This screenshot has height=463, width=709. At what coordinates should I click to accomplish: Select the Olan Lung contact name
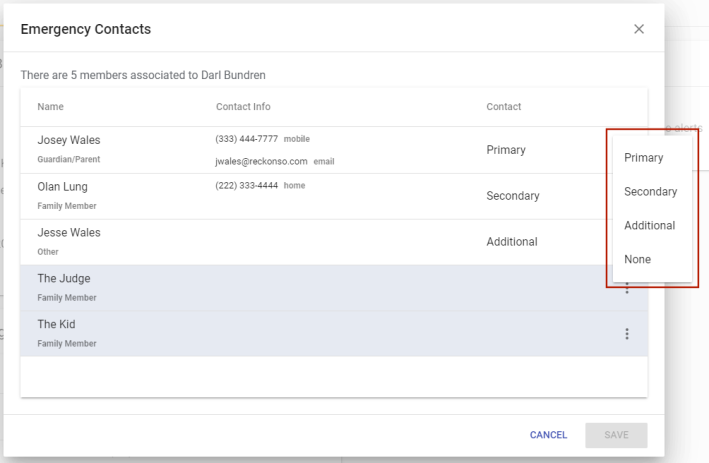pos(64,186)
